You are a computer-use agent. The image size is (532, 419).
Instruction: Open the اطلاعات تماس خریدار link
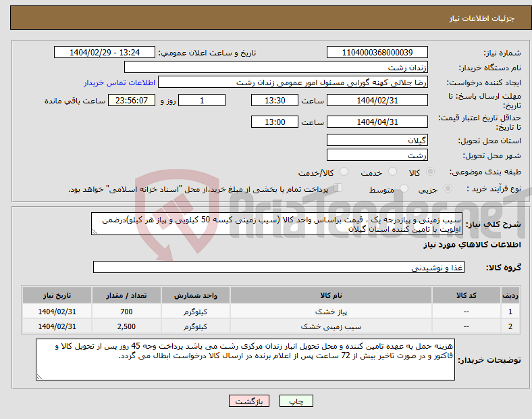(x=119, y=82)
